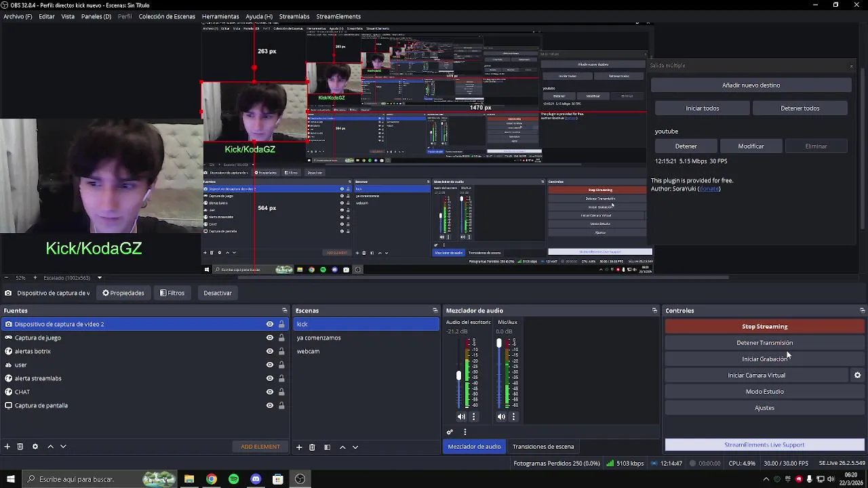Screen dimensions: 868x488
Task: Delete the selected scene using Escenas trash icon
Action: (312, 447)
